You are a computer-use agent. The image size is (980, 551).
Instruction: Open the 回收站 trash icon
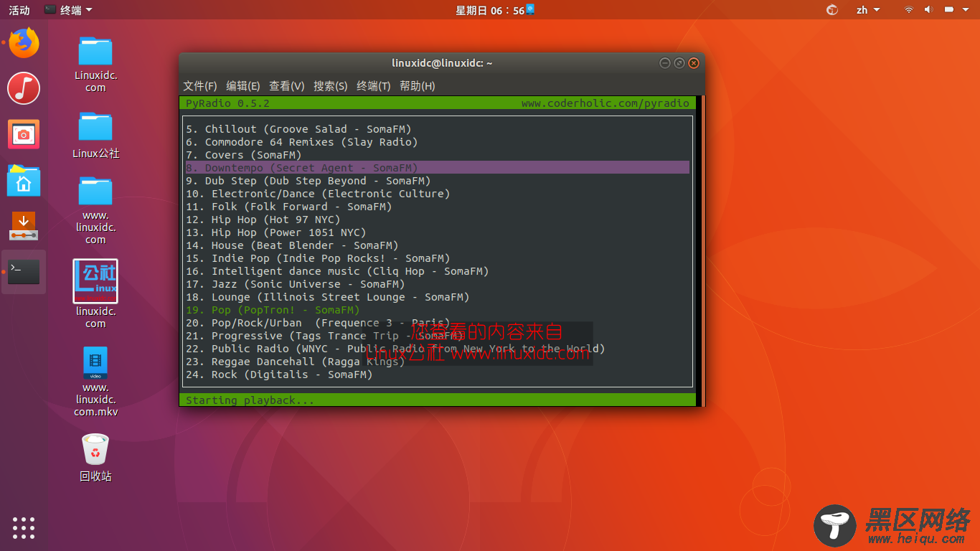95,458
